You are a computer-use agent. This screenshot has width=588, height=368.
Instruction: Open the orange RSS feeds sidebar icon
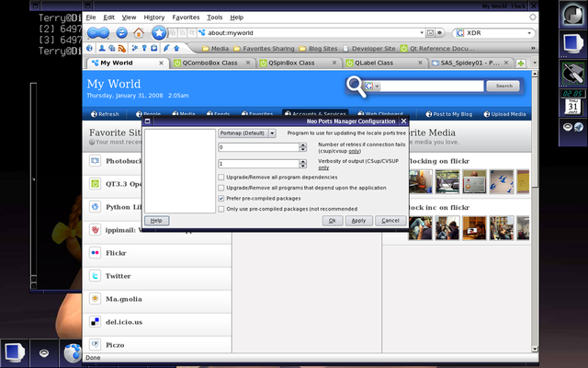point(122,48)
